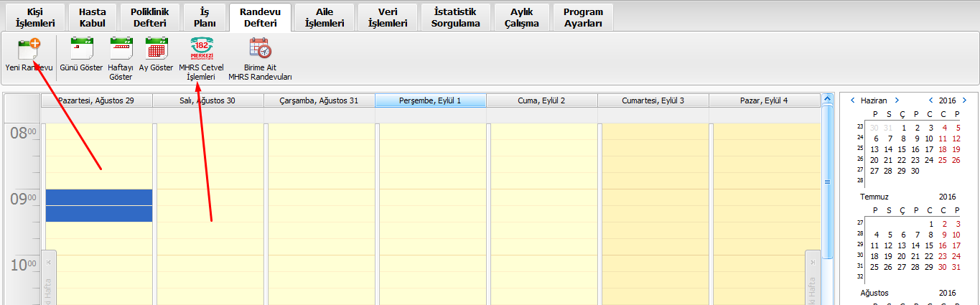The image size is (980, 305).
Task: Select the Perşembe, Eylül 1 day header
Action: point(430,101)
